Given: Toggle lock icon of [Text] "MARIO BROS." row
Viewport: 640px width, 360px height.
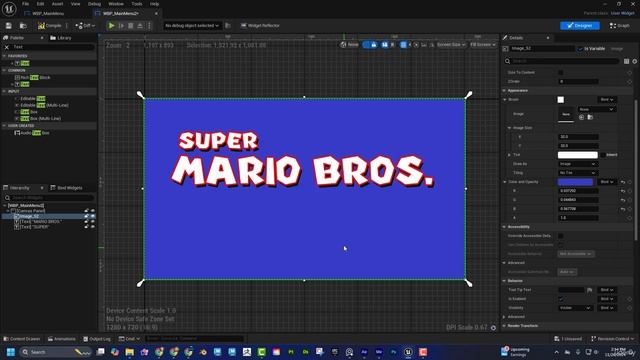Looking at the screenshot, I should click(x=87, y=222).
